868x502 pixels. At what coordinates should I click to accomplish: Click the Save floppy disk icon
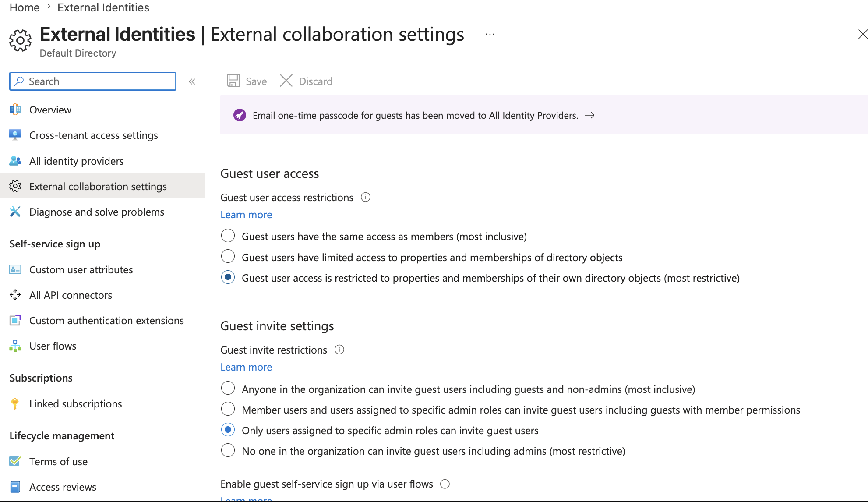pos(233,81)
